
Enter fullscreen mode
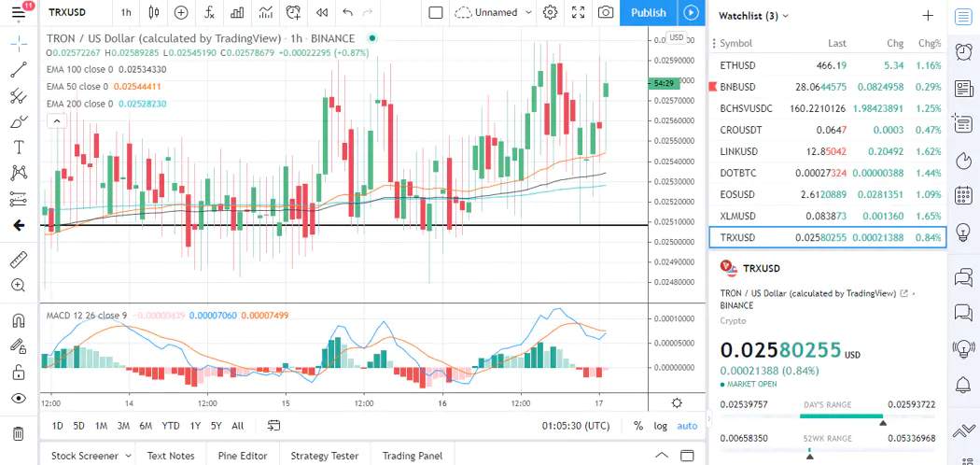(578, 12)
